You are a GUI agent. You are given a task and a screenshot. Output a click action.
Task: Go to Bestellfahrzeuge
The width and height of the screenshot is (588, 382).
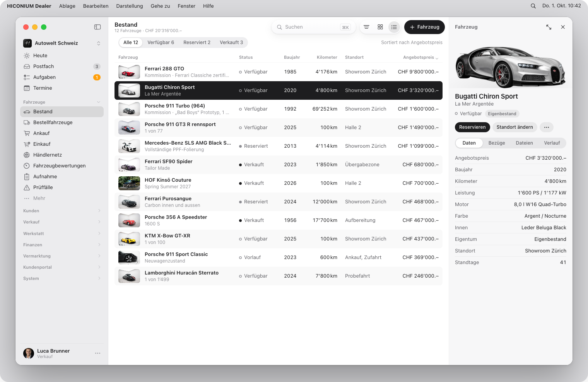tap(62, 123)
